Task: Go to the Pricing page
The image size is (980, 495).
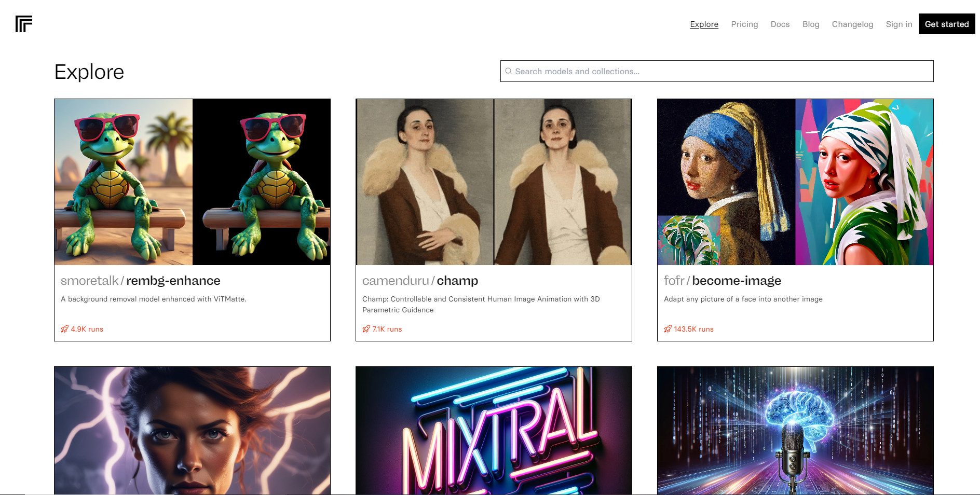Action: coord(744,24)
